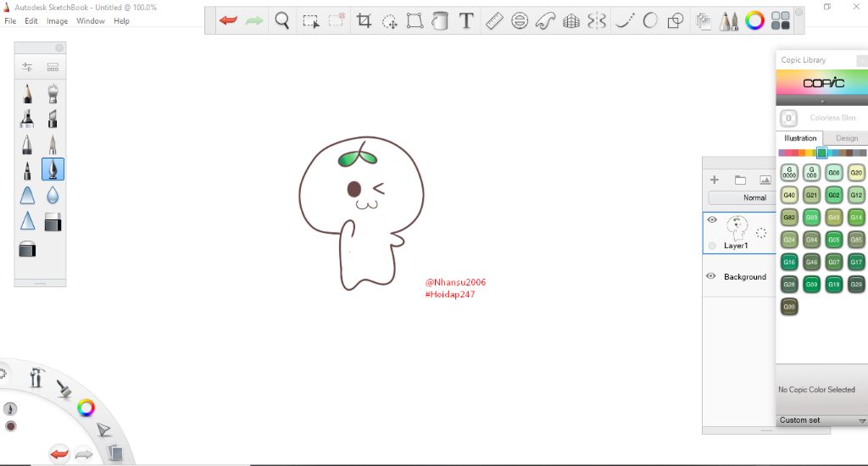
Task: Toggle the Symmetry tool
Action: (597, 21)
